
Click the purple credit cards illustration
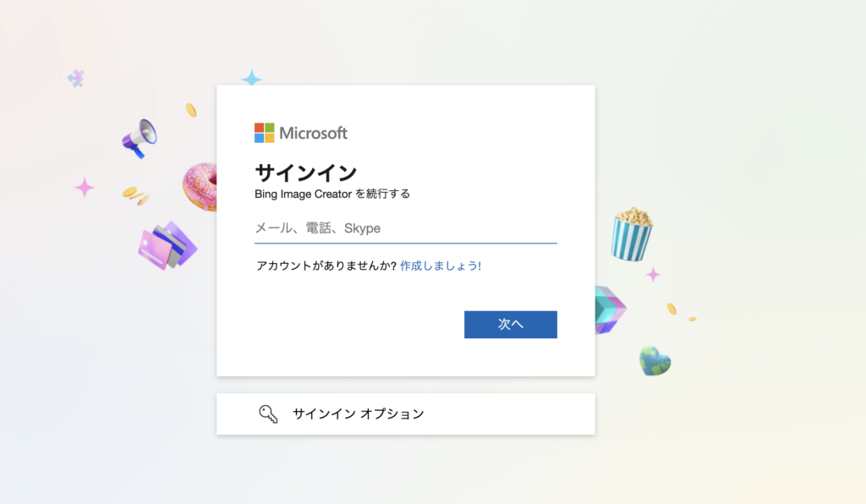[x=167, y=246]
